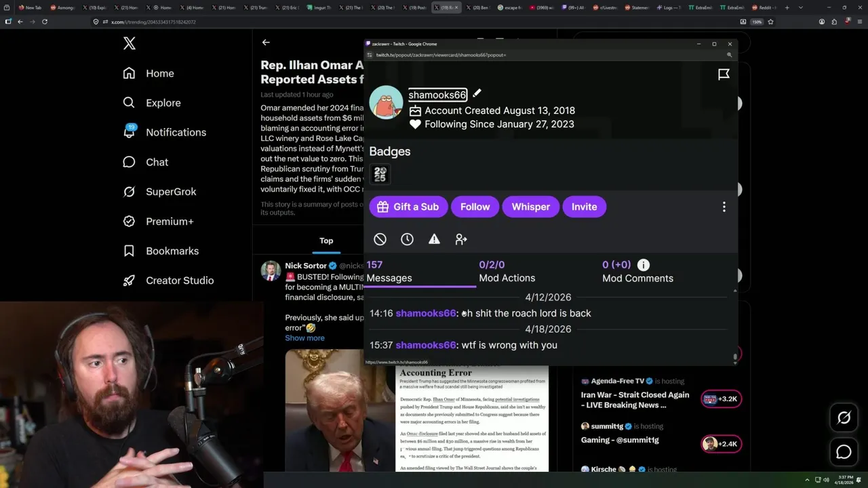This screenshot has width=868, height=488.
Task: Click the 2025 badge icon
Action: pos(380,174)
